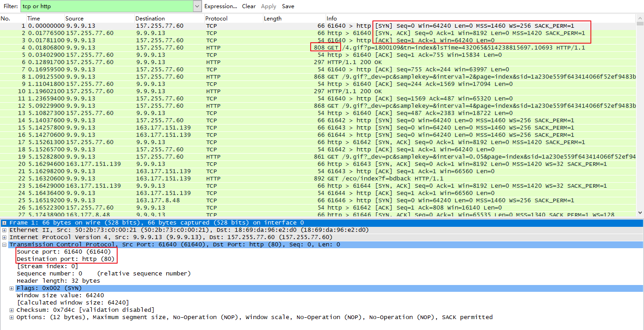Click length 808 in packet 4

point(319,48)
